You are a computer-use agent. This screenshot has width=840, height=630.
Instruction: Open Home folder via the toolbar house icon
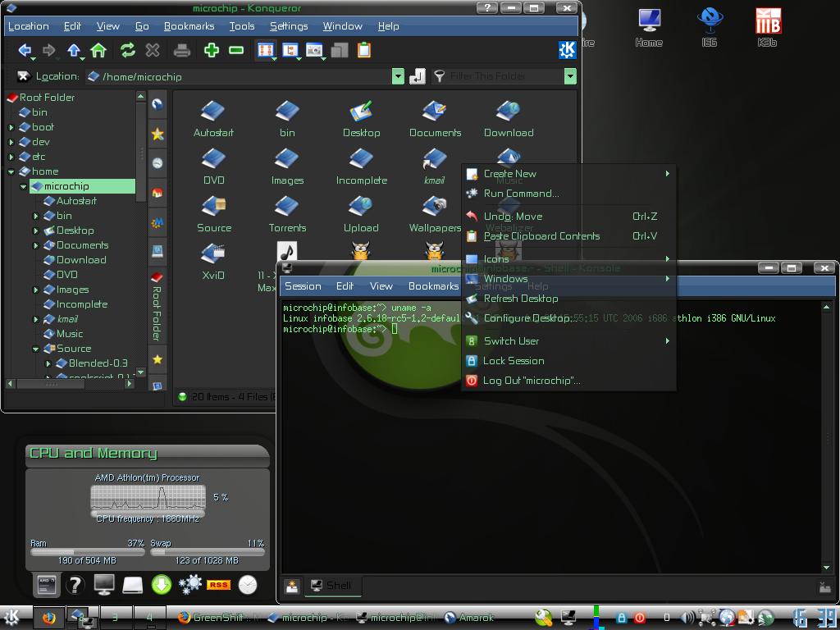click(98, 50)
